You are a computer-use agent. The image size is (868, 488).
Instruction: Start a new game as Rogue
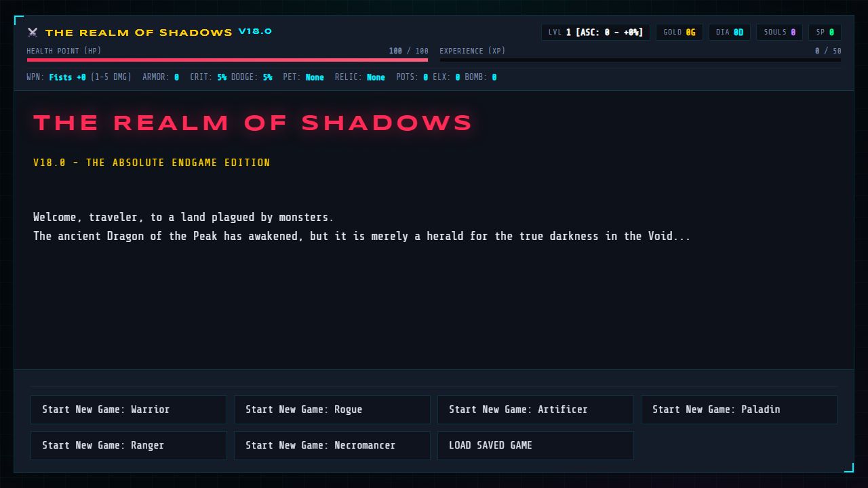[x=332, y=409]
